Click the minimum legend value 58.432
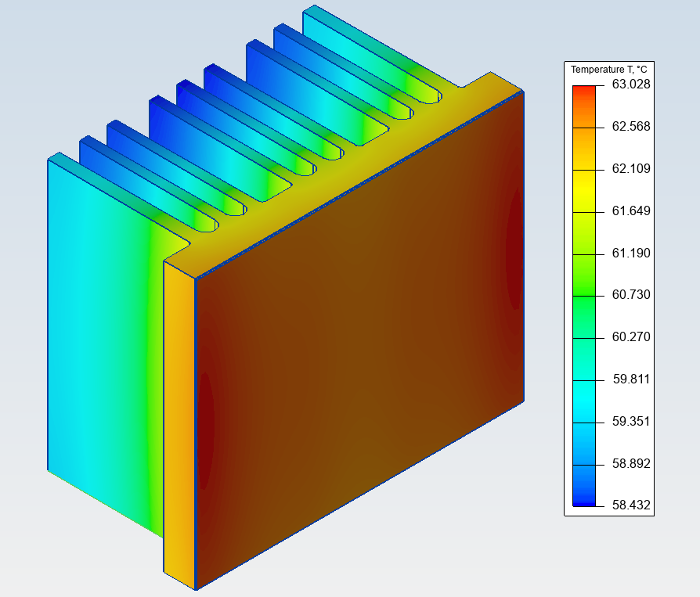The image size is (700, 597). pos(631,505)
